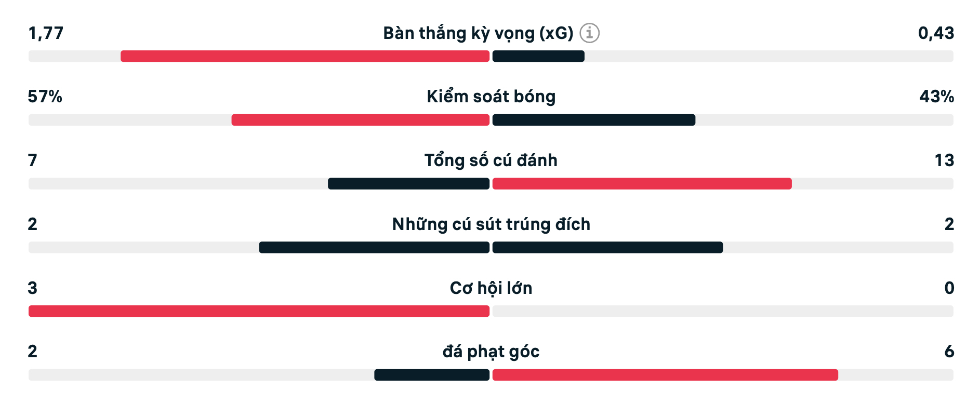The width and height of the screenshot is (980, 404).
Task: Click the 43% possession value
Action: (937, 97)
